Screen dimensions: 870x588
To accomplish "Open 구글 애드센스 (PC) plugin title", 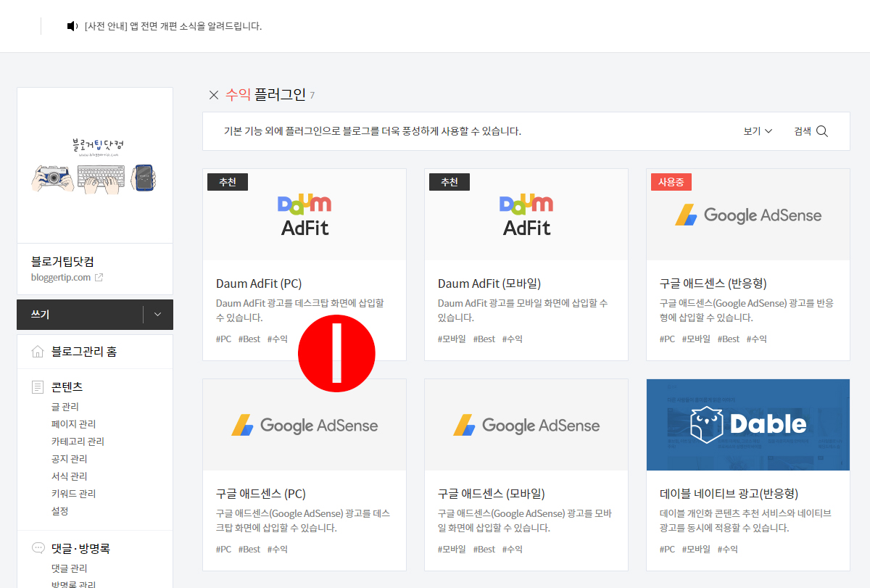I will click(261, 494).
